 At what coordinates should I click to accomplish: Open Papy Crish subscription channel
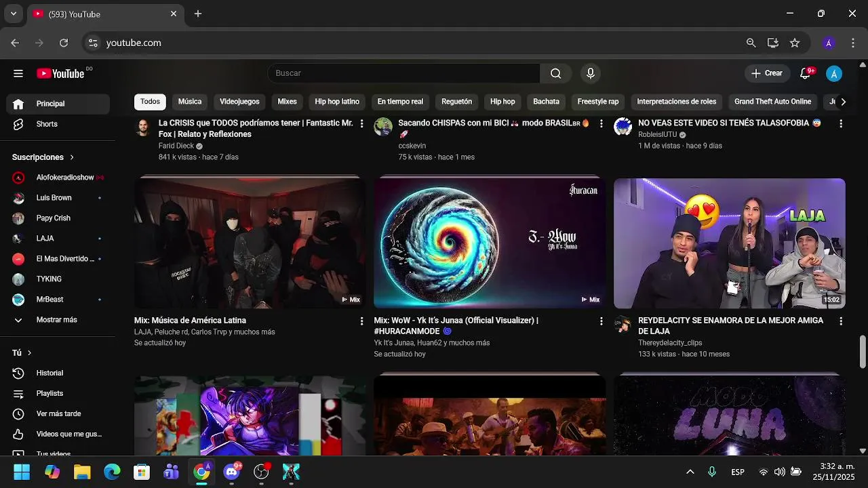point(58,218)
